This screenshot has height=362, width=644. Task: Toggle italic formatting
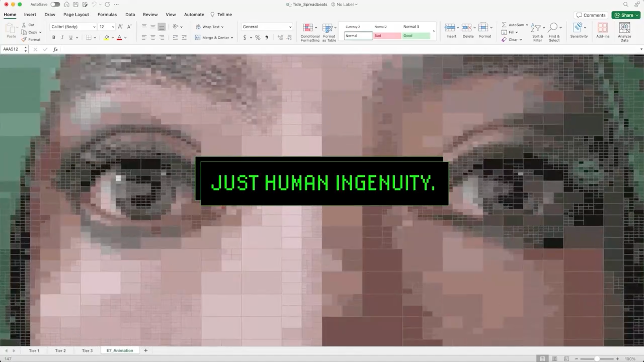[x=62, y=38]
